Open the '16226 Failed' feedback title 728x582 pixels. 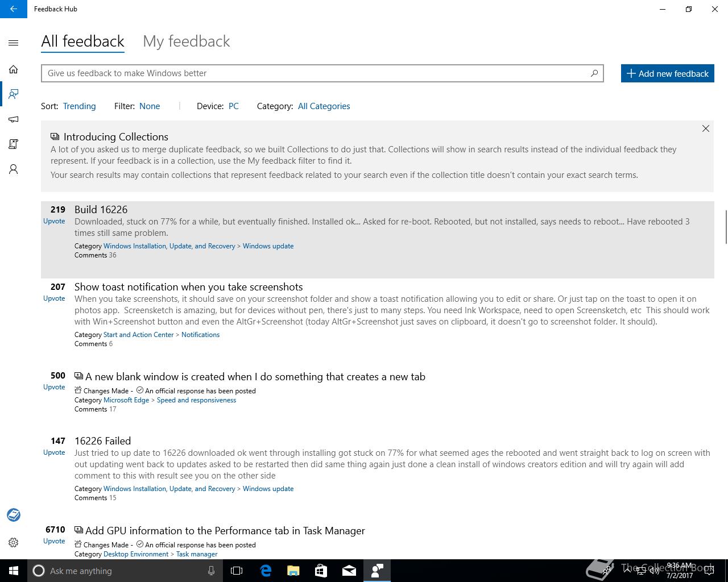102,440
